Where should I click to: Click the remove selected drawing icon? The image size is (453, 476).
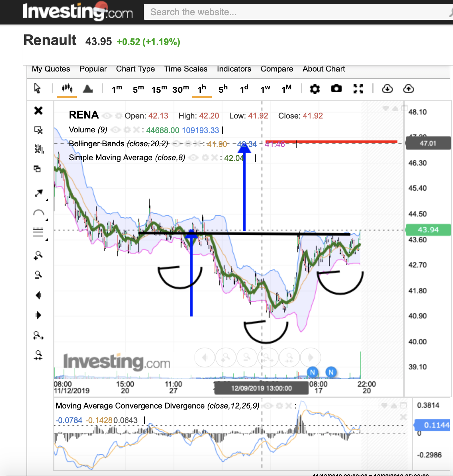[38, 130]
